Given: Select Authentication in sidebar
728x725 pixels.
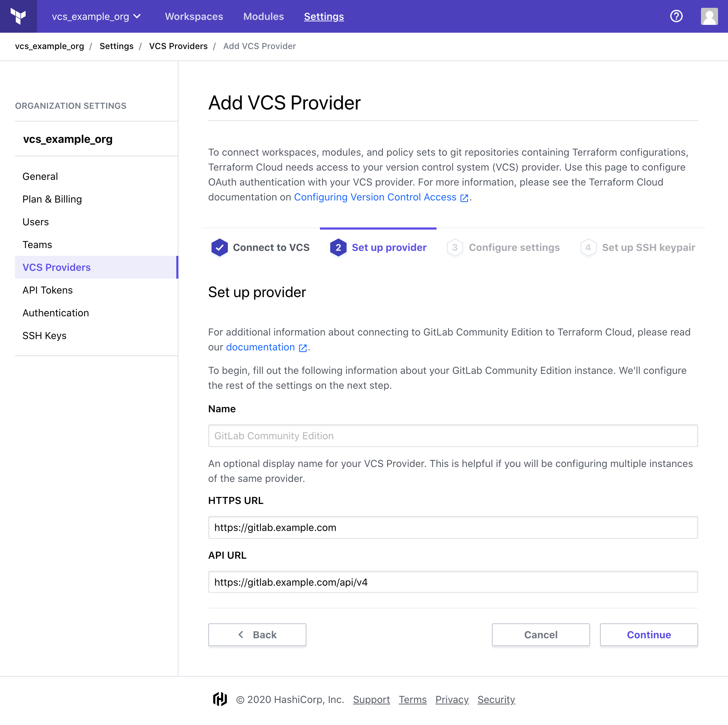Looking at the screenshot, I should [x=96, y=313].
